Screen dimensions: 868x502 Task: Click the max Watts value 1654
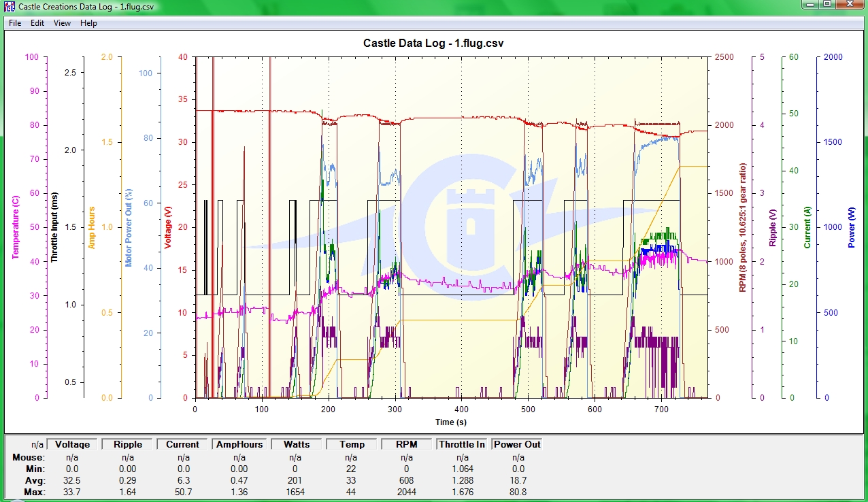tap(295, 492)
